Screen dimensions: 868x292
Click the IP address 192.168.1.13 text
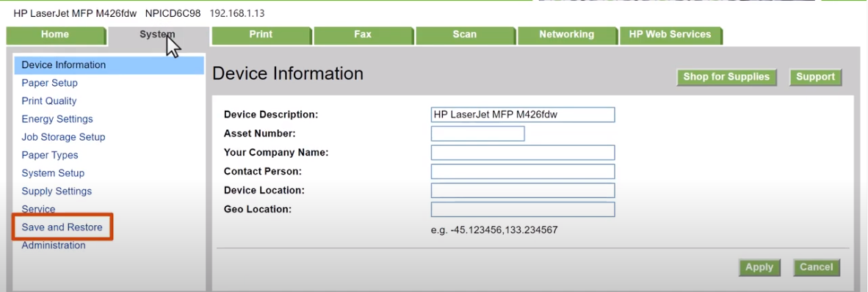(237, 13)
